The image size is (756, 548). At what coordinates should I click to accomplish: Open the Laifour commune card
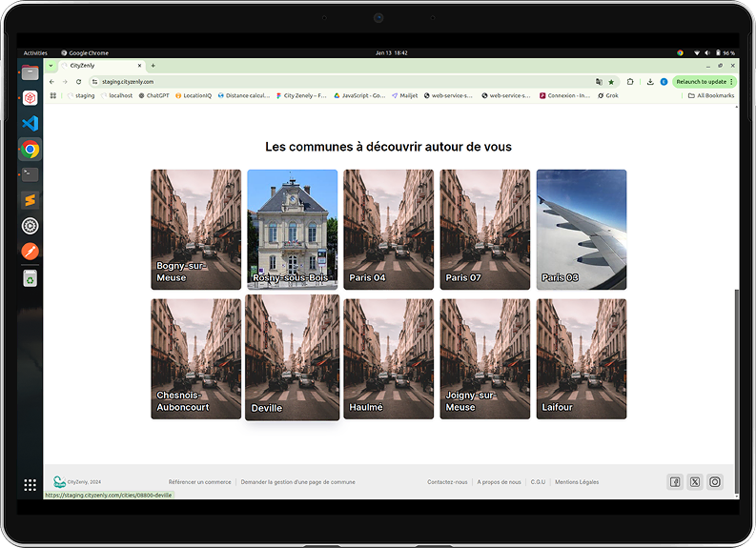click(x=582, y=359)
